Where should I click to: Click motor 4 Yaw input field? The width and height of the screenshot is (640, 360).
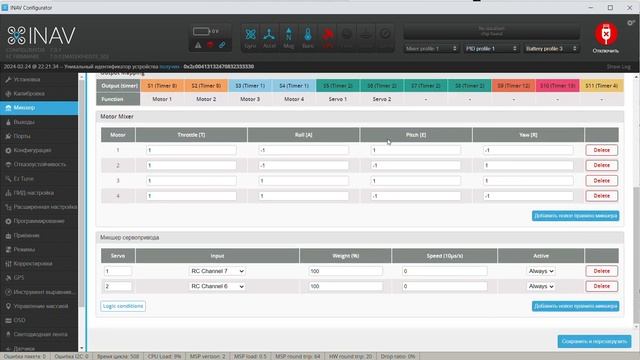(528, 196)
